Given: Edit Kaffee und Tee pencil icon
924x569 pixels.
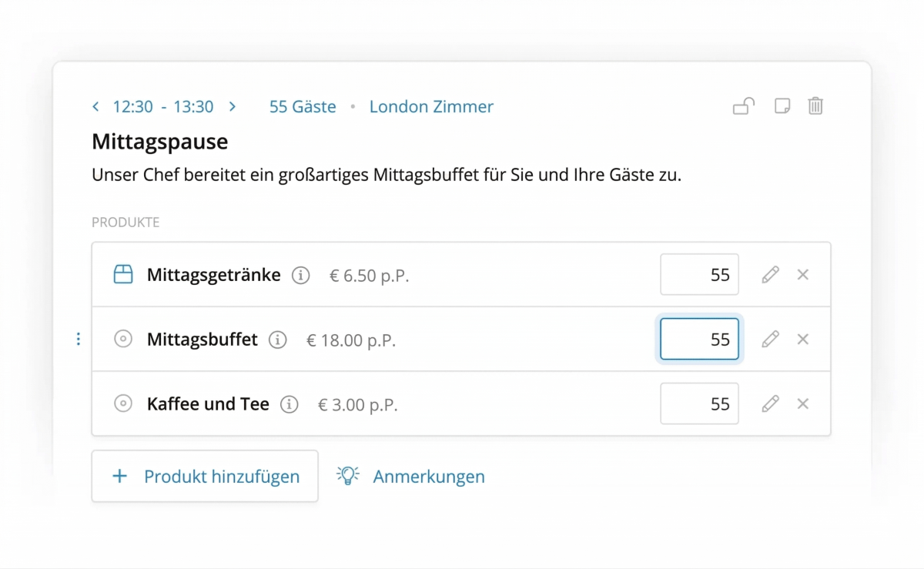Looking at the screenshot, I should [x=770, y=404].
